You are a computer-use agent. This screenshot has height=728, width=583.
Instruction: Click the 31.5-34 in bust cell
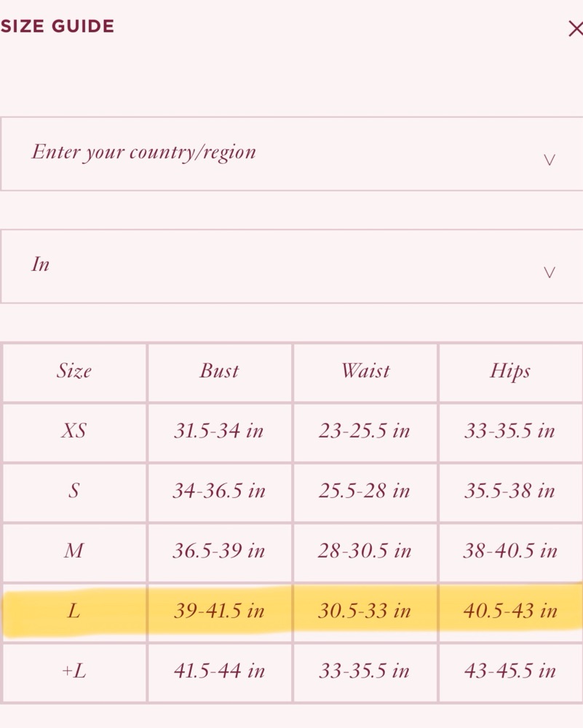[x=218, y=431]
